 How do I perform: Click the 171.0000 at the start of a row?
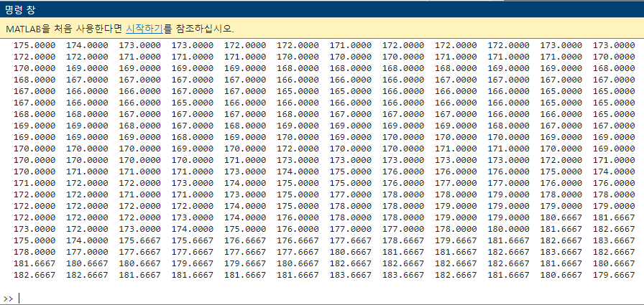pos(34,183)
